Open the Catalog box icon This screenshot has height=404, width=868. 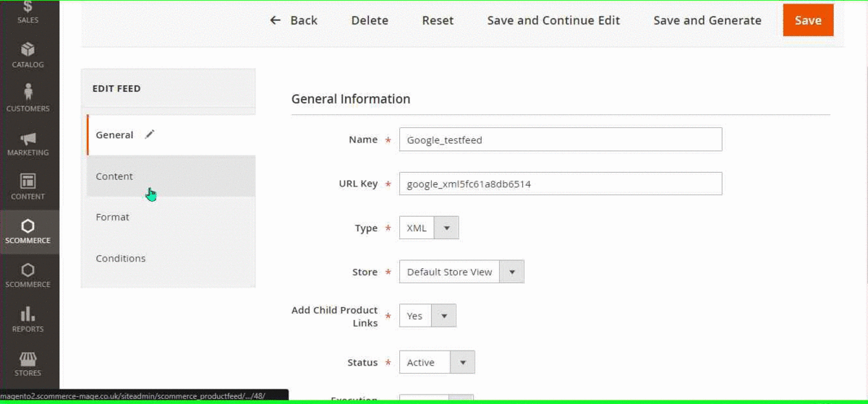[x=27, y=49]
